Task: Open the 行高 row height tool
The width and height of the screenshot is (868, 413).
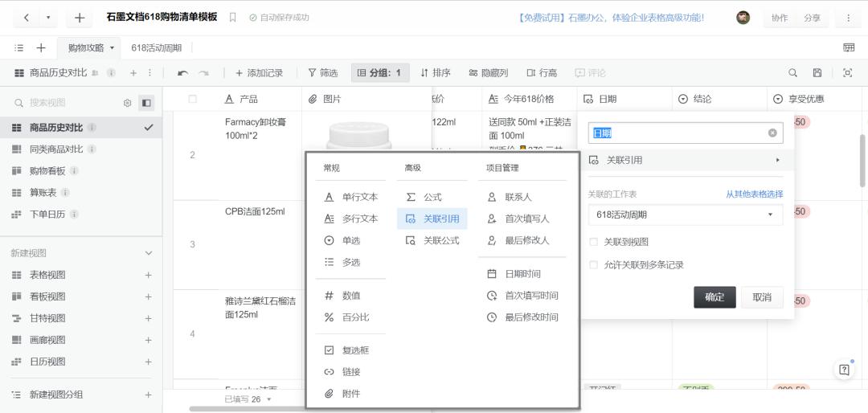Action: 542,72
